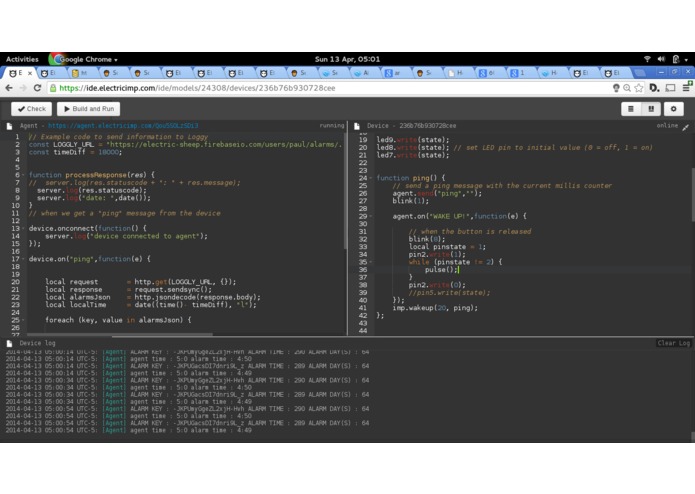The height and width of the screenshot is (494, 695).
Task: Collapse the ping function at line 24
Action: click(x=371, y=178)
